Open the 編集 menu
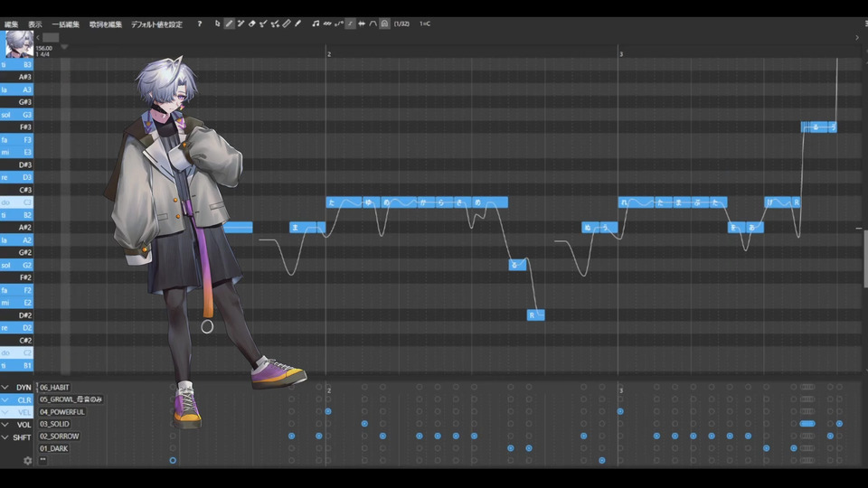The width and height of the screenshot is (868, 488). coord(11,24)
